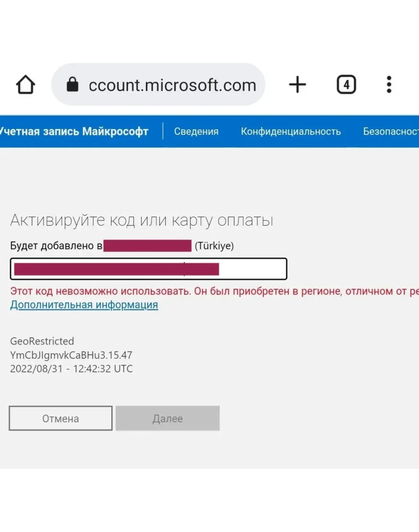The image size is (419, 532).
Task: Click the padlock site security icon
Action: point(72,85)
